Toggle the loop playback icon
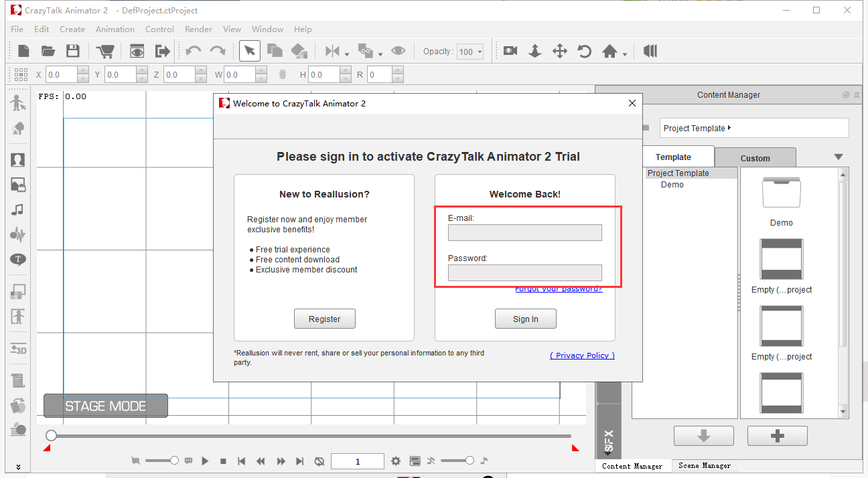 click(319, 461)
